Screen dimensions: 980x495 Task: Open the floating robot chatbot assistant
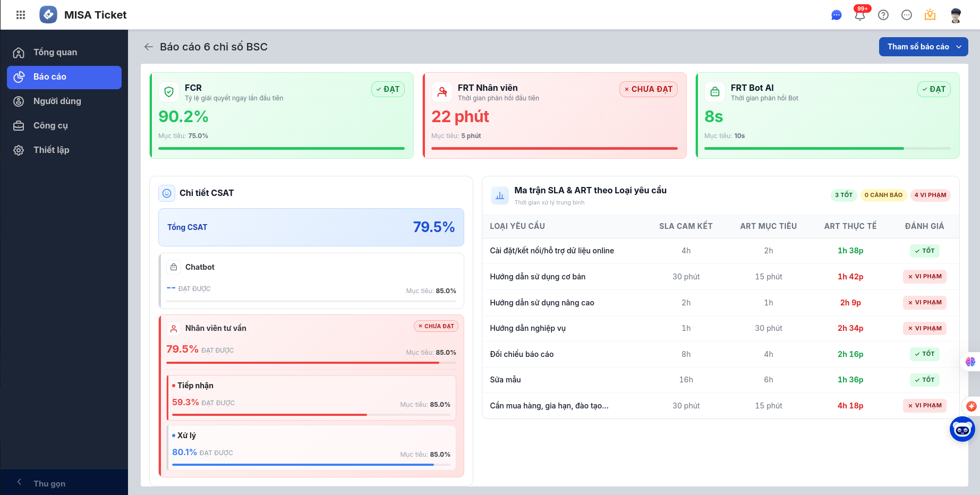pos(962,429)
